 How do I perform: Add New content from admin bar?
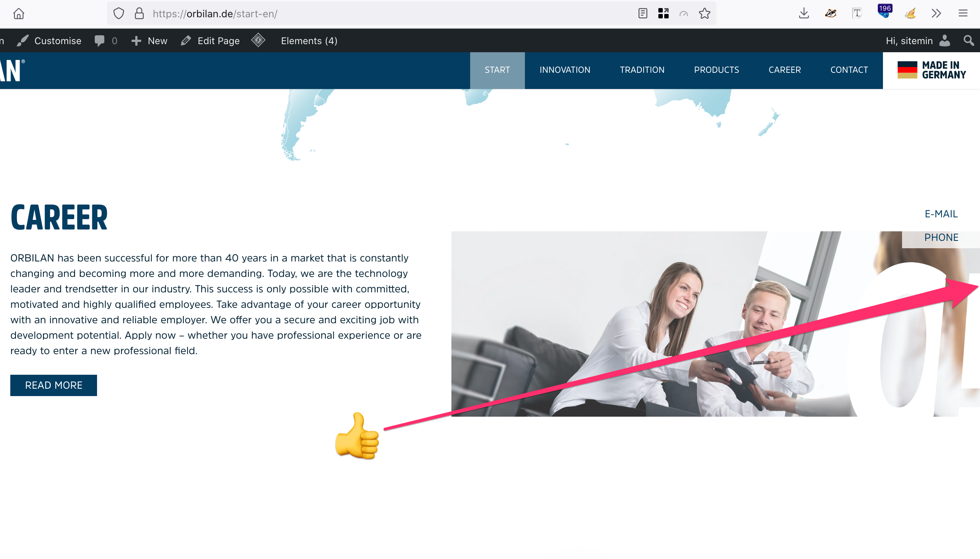(x=149, y=41)
